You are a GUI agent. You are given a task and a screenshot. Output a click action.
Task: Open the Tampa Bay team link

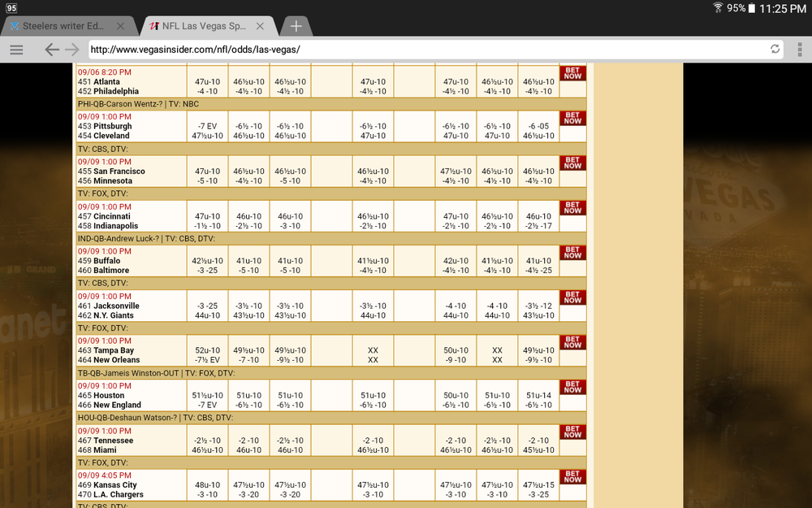pos(114,350)
